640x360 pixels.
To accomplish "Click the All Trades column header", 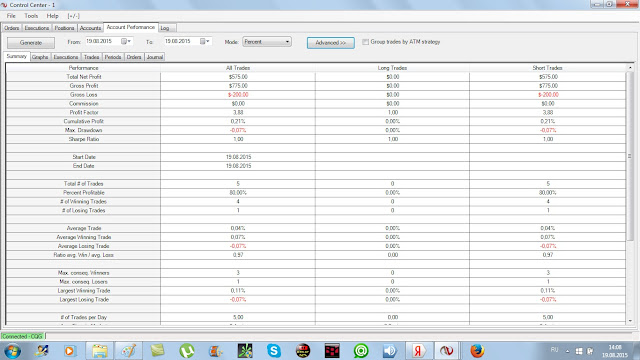I will click(x=238, y=68).
